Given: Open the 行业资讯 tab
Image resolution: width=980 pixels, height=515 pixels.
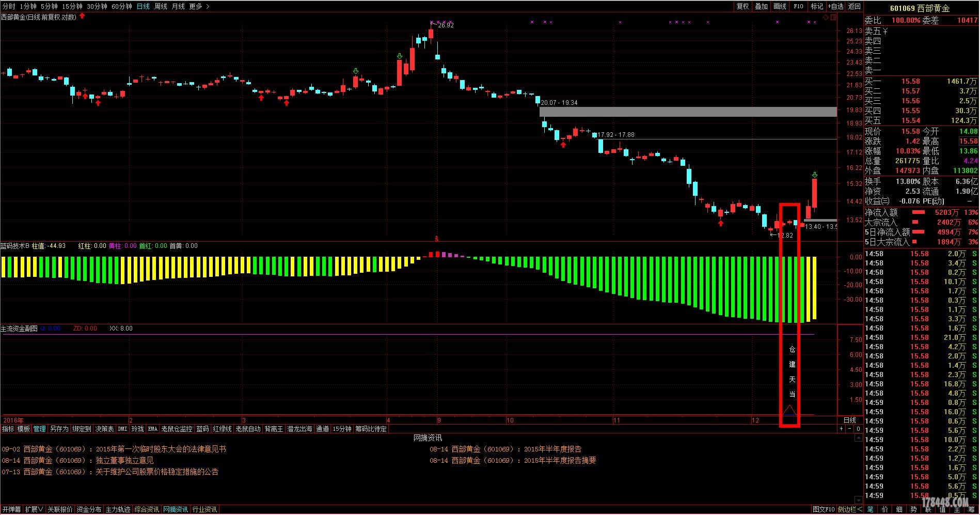Looking at the screenshot, I should click(204, 509).
